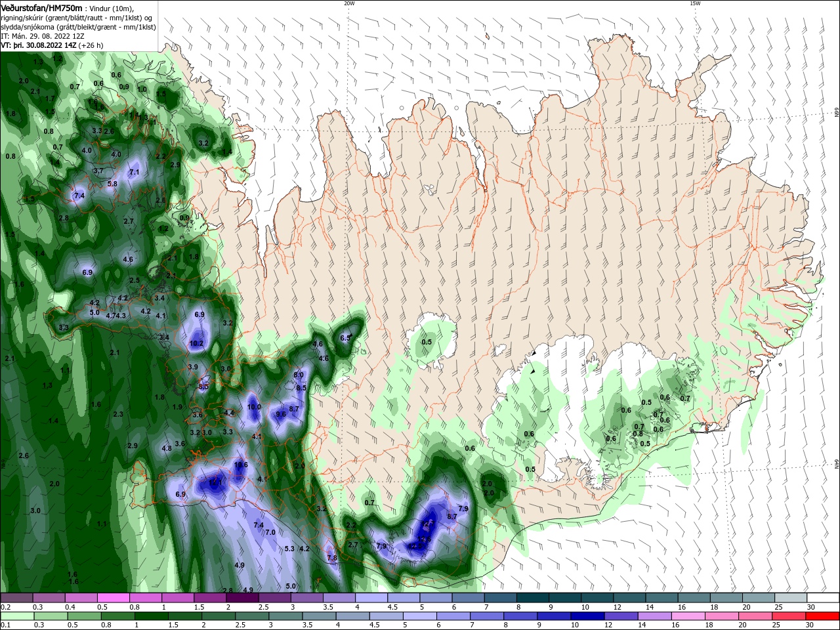Click the 10.0 precipitation value on the map
Screen dimensions: 840x630
click(x=254, y=407)
